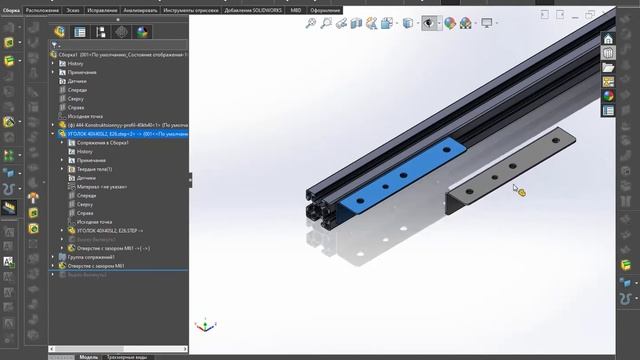Open dropdown arrow next to View Orientation
The width and height of the screenshot is (640, 360).
point(397,23)
